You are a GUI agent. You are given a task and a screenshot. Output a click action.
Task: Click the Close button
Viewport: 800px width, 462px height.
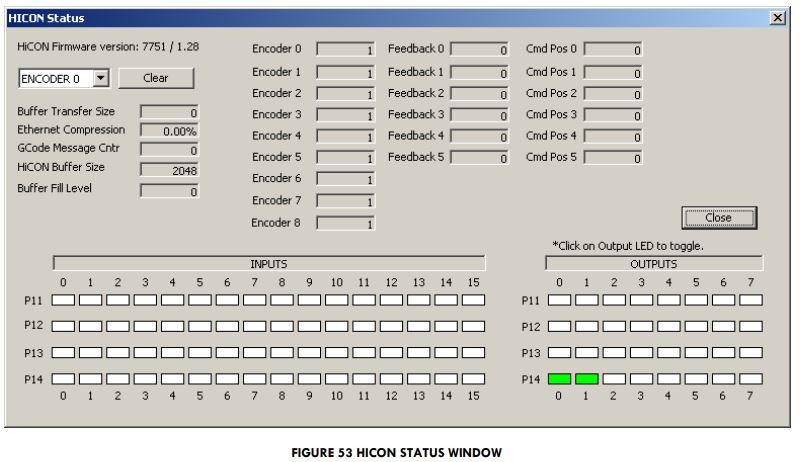pos(718,218)
